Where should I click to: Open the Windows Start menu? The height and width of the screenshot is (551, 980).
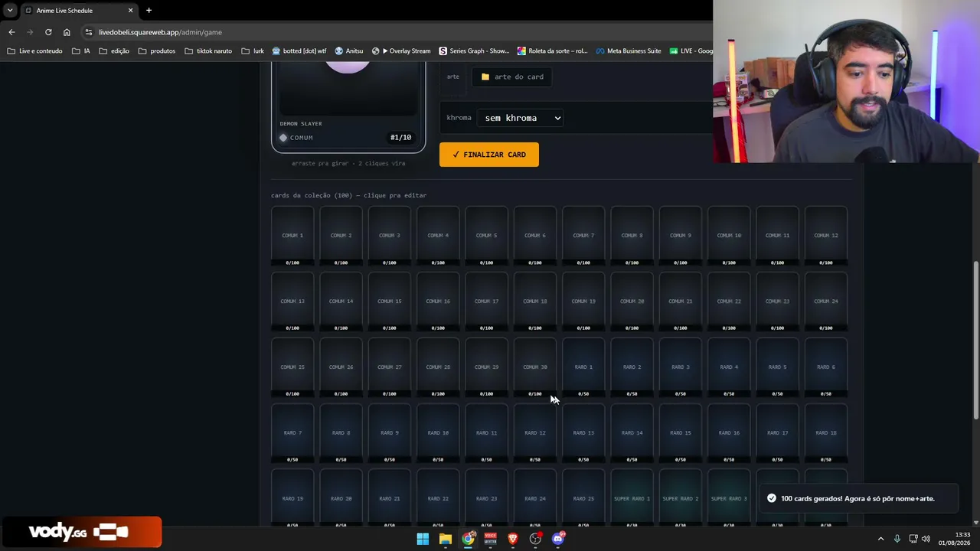(x=423, y=539)
